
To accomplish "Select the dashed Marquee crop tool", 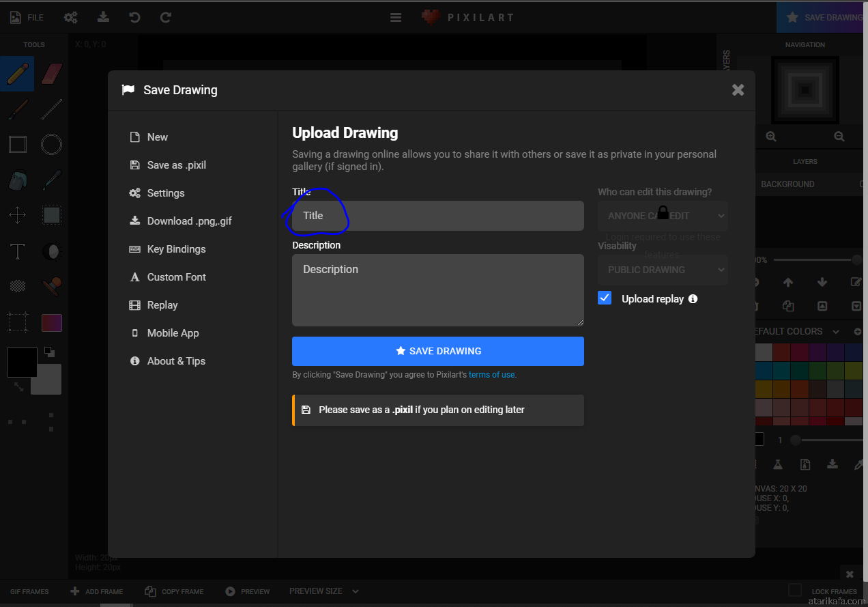I will [17, 322].
